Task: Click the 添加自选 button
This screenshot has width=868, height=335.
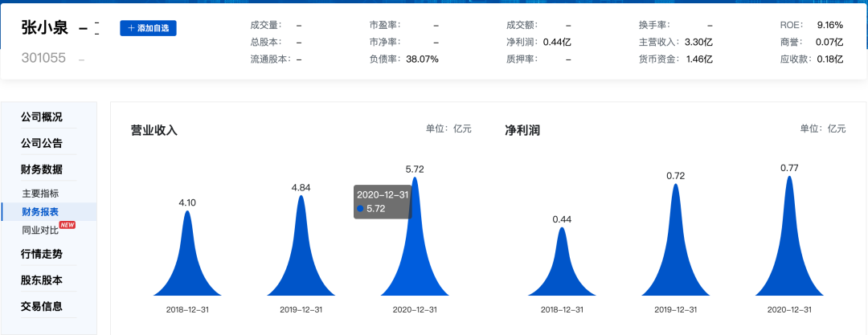Action: click(148, 28)
